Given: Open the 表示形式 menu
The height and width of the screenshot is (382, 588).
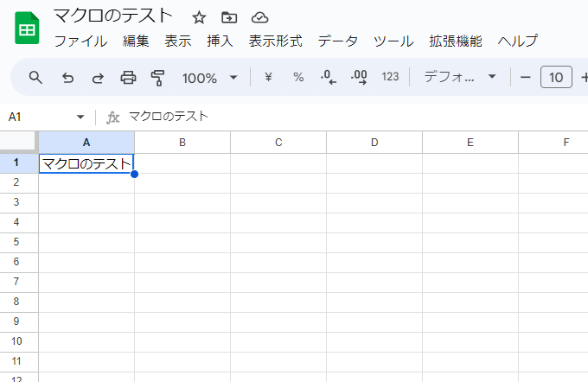Looking at the screenshot, I should [x=275, y=41].
